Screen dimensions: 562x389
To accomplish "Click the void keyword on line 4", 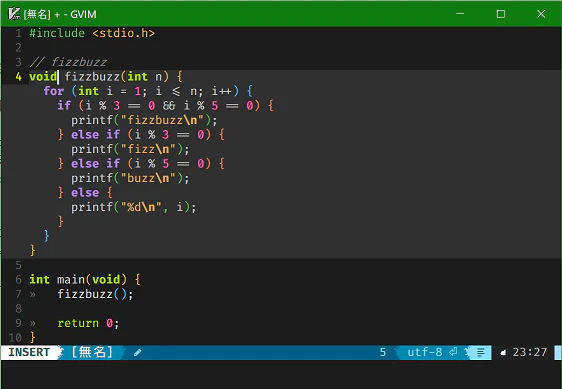I will 43,76.
